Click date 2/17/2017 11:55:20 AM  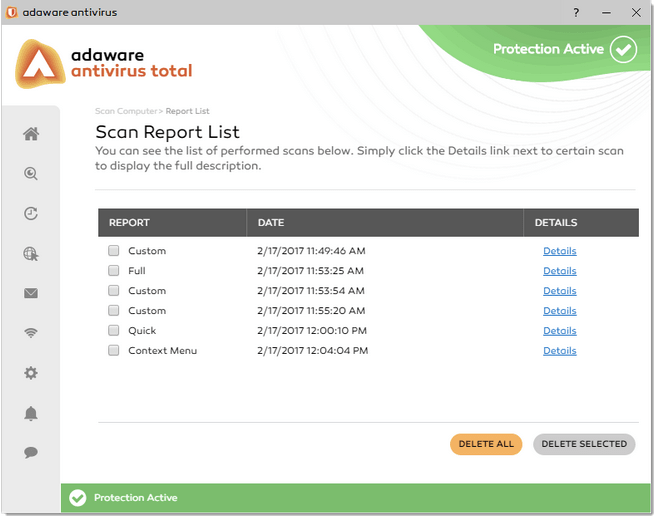pyautogui.click(x=311, y=311)
